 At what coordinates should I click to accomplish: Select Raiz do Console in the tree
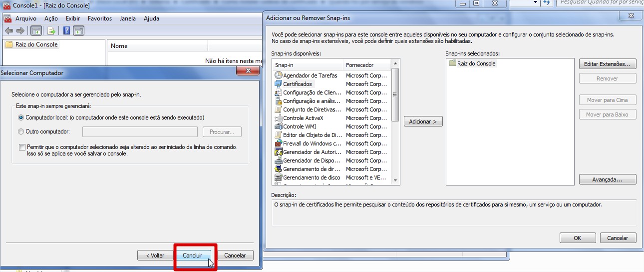pos(36,44)
